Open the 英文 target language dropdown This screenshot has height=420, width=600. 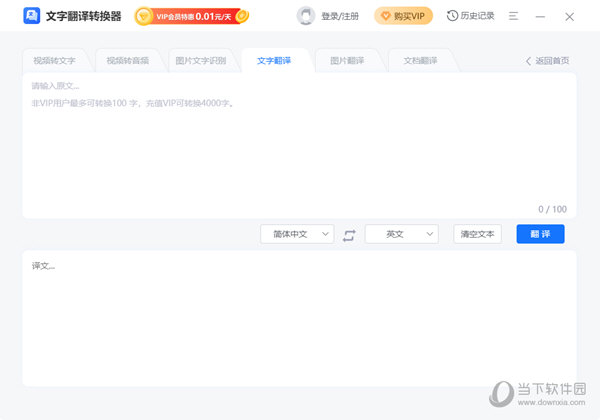(x=402, y=234)
